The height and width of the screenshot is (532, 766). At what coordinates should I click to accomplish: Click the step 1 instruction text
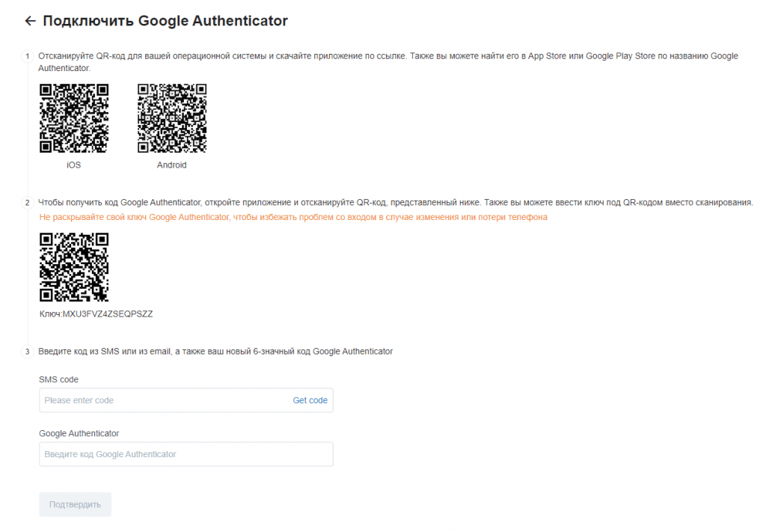coord(388,62)
